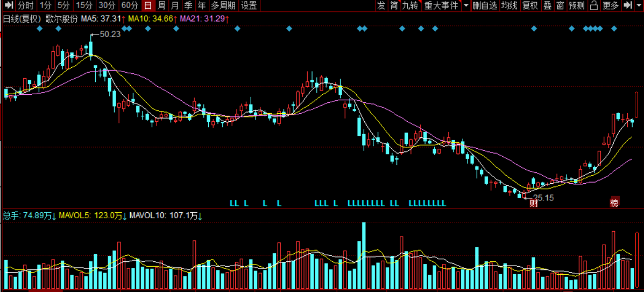The height and width of the screenshot is (292, 644).
Task: Open the 多周期 multi-period view
Action: tap(223, 5)
